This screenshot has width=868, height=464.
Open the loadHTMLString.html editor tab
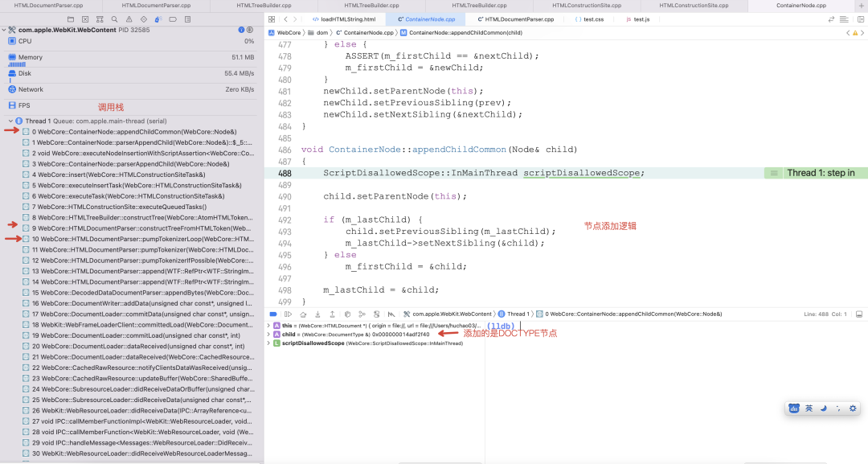344,19
